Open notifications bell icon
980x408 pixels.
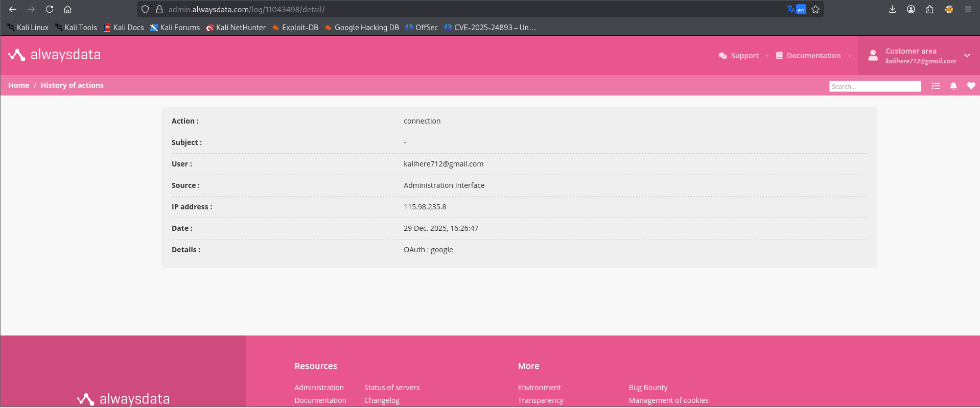click(x=953, y=86)
